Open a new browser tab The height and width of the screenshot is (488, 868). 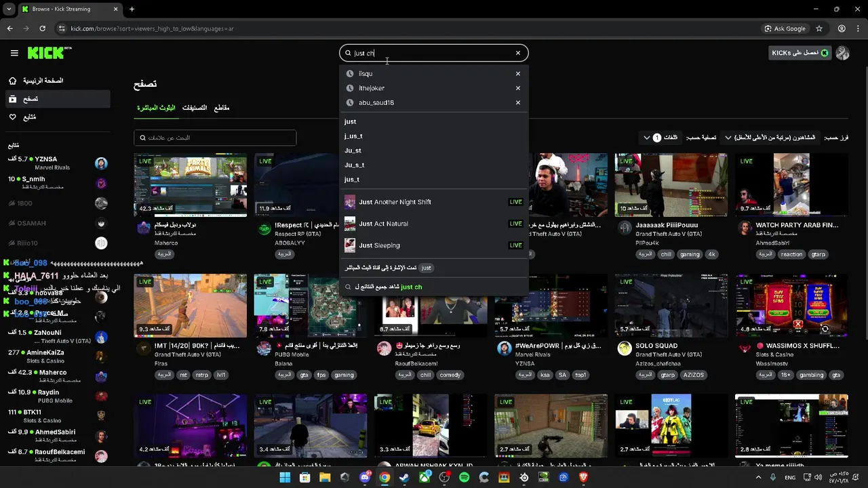coord(132,9)
